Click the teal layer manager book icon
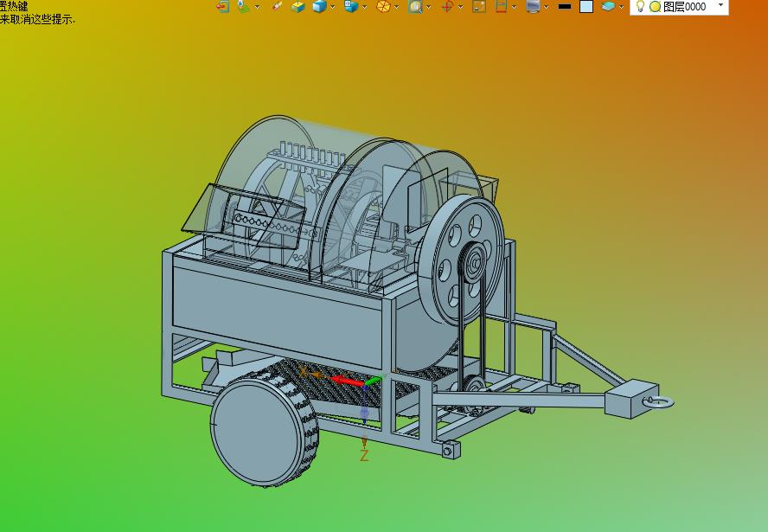Screen dimensions: 768x532 point(608,6)
